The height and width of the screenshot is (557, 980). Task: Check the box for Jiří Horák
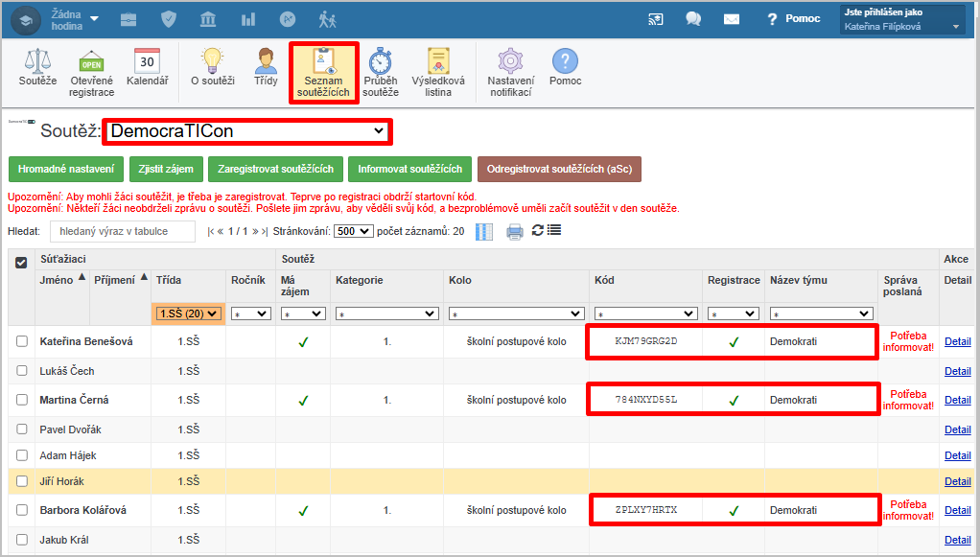click(22, 481)
